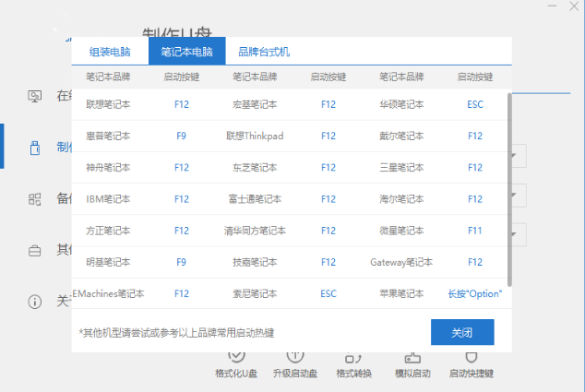585x392 pixels.
Task: Click the 三星笔记本 brand cell
Action: click(401, 168)
